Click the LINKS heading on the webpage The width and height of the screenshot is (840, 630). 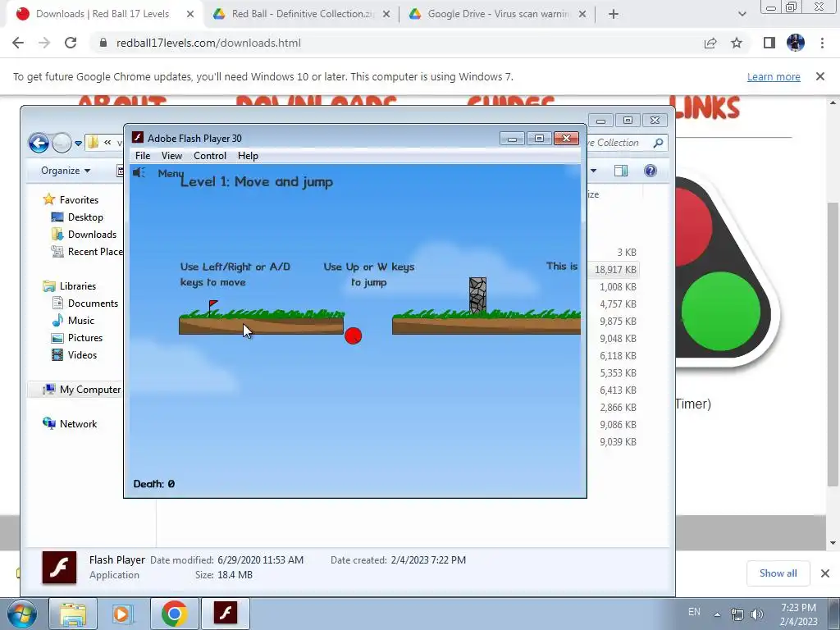coord(705,107)
